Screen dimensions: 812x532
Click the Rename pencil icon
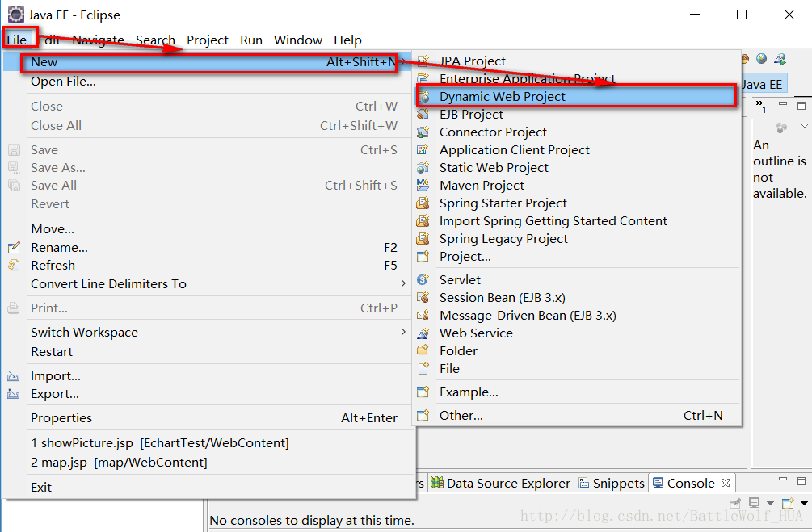(x=14, y=247)
